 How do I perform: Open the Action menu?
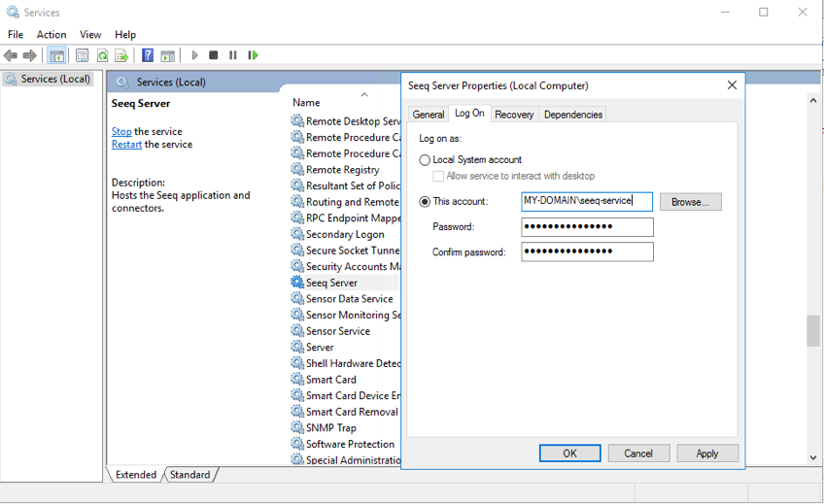(51, 34)
